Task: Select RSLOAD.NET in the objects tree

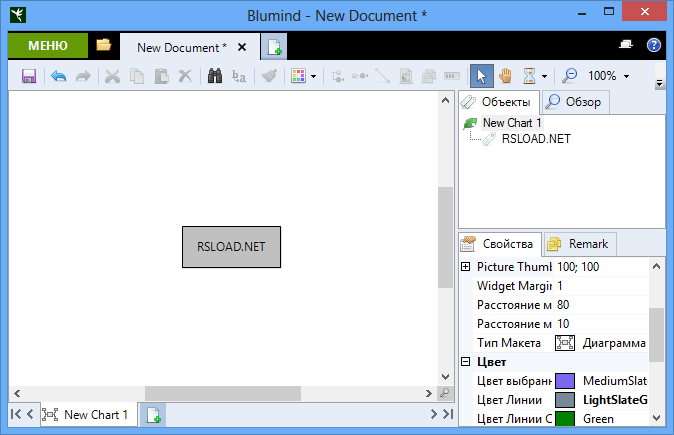Action: (536, 139)
